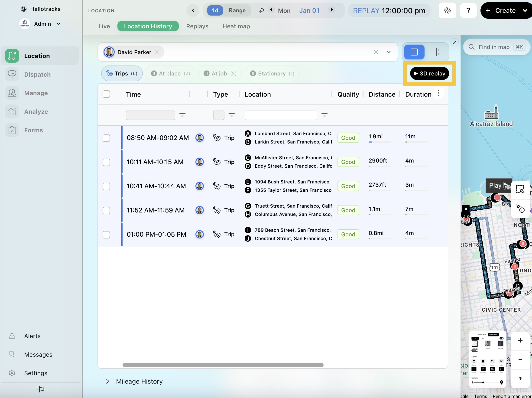This screenshot has width=532, height=398.
Task: Close the location history panel
Action: 454,42
